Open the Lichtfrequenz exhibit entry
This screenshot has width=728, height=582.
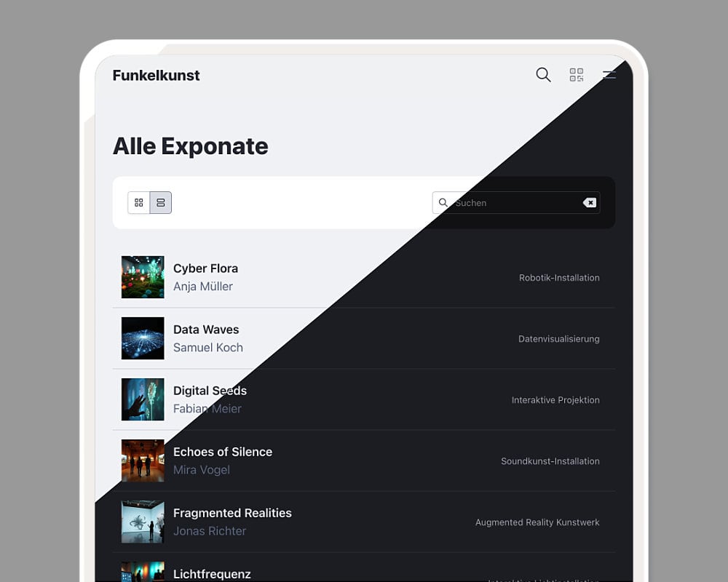[212, 574]
